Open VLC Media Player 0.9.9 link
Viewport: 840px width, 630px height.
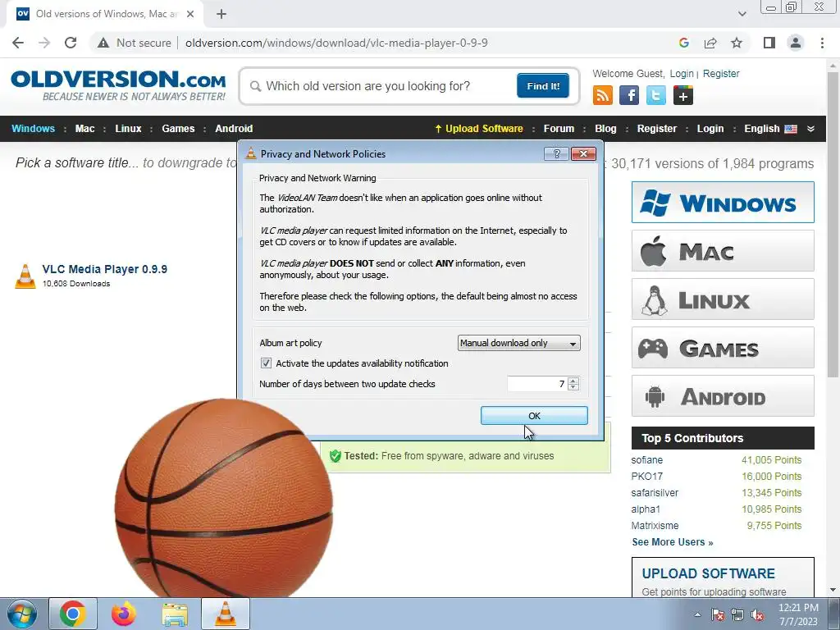(x=104, y=269)
